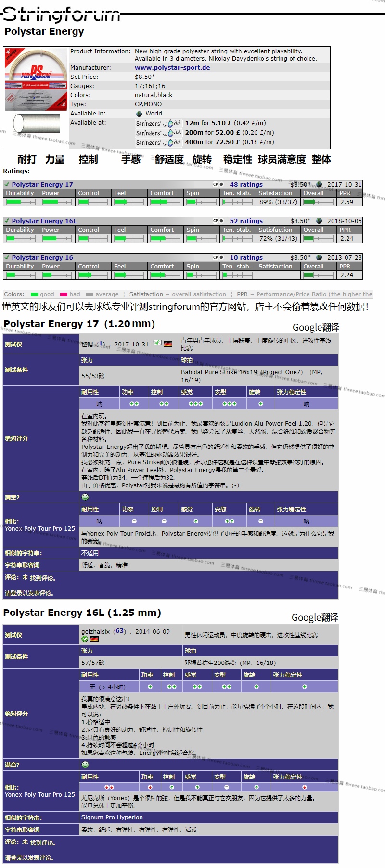The image size is (385, 868).
Task: Click the green check beside Polystar Energy 17
Action: click(7, 184)
